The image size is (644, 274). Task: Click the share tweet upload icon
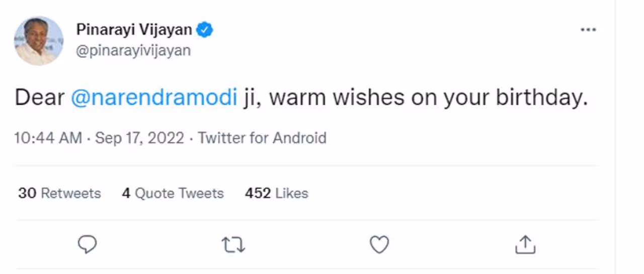(x=525, y=245)
